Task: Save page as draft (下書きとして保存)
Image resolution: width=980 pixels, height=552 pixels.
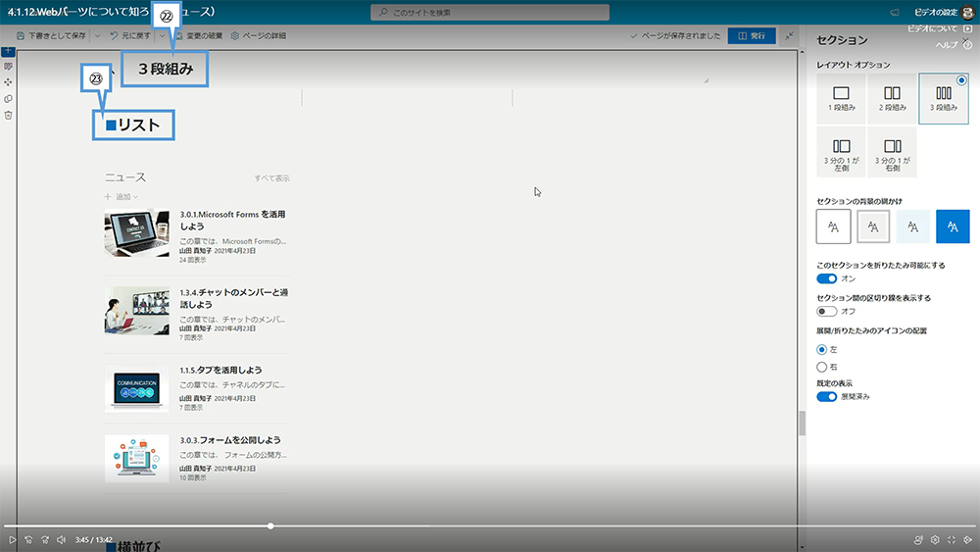Action: (x=51, y=35)
